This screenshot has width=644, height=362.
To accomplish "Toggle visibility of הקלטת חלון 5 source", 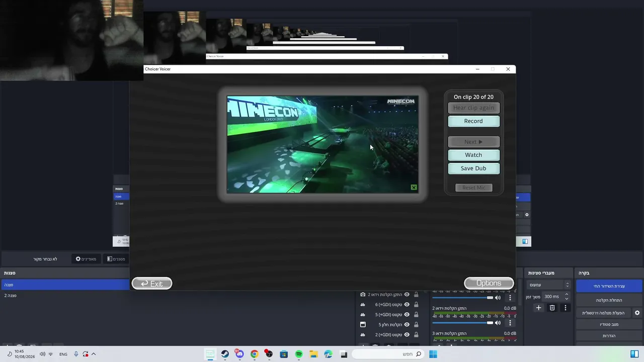I will 407,325.
